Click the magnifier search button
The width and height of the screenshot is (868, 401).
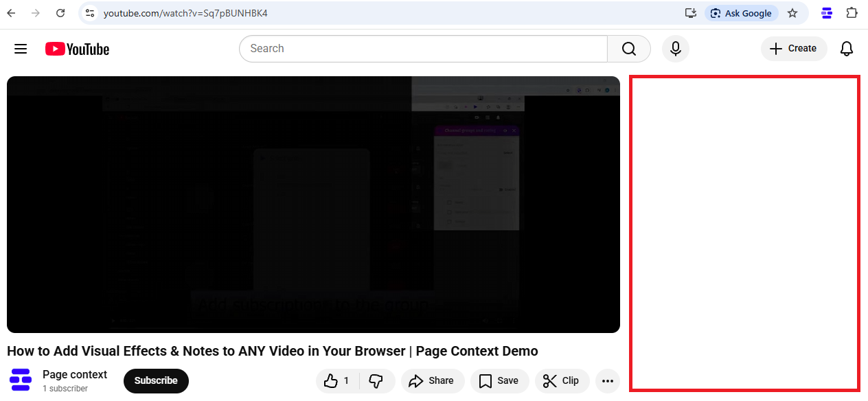click(629, 49)
